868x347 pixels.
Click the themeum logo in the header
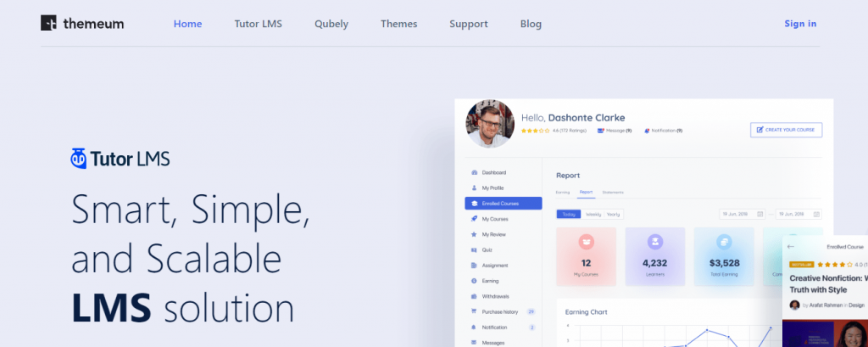pyautogui.click(x=82, y=23)
